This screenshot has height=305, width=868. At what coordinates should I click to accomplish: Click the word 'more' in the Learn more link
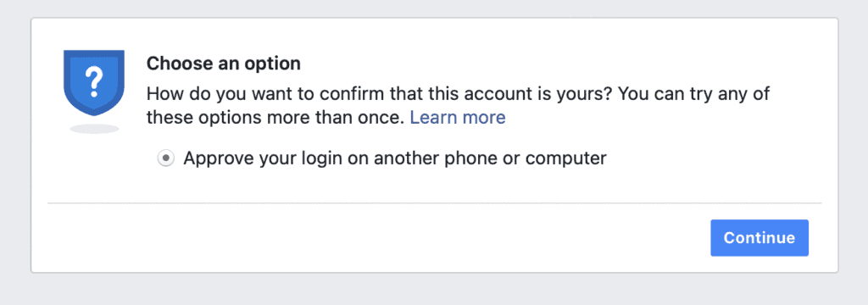pos(484,118)
